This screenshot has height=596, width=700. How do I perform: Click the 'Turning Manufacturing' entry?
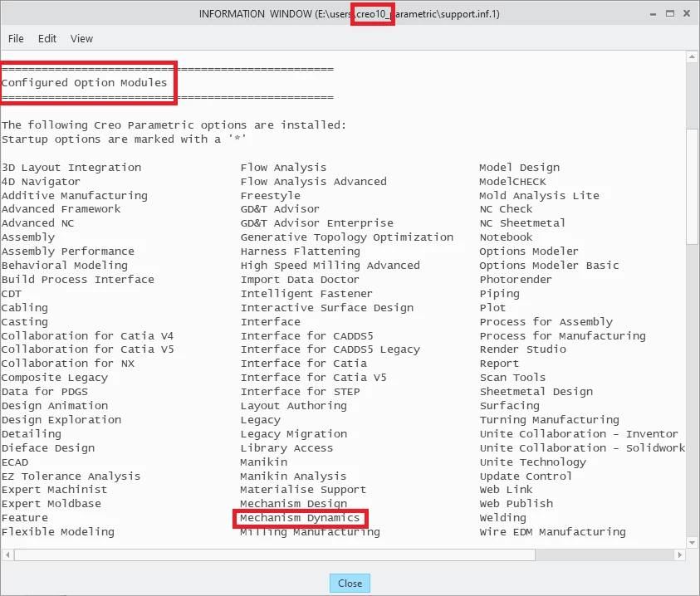pyautogui.click(x=549, y=420)
